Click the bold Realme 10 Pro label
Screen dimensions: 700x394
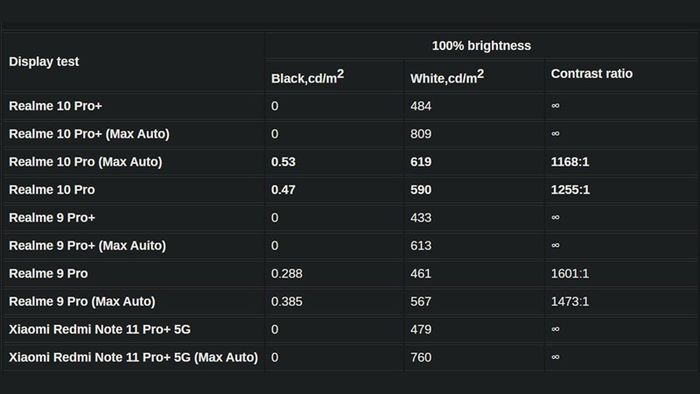52,190
